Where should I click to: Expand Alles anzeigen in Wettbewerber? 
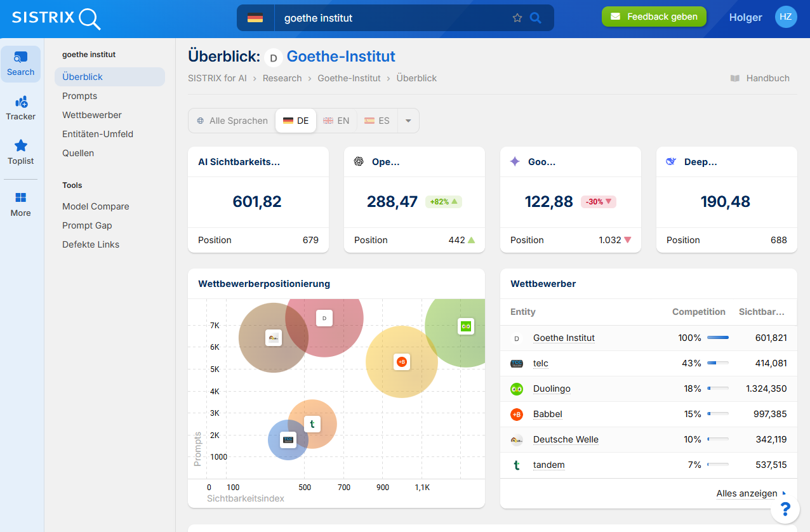click(x=747, y=493)
